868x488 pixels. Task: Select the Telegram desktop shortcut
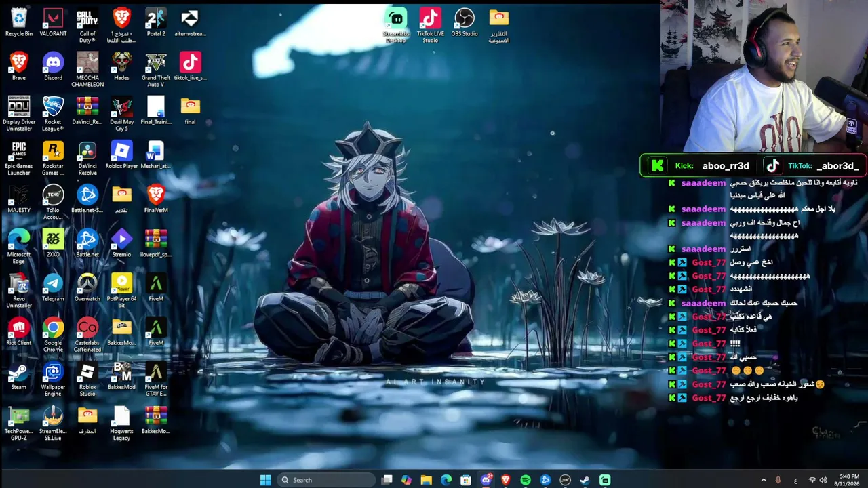coord(53,287)
